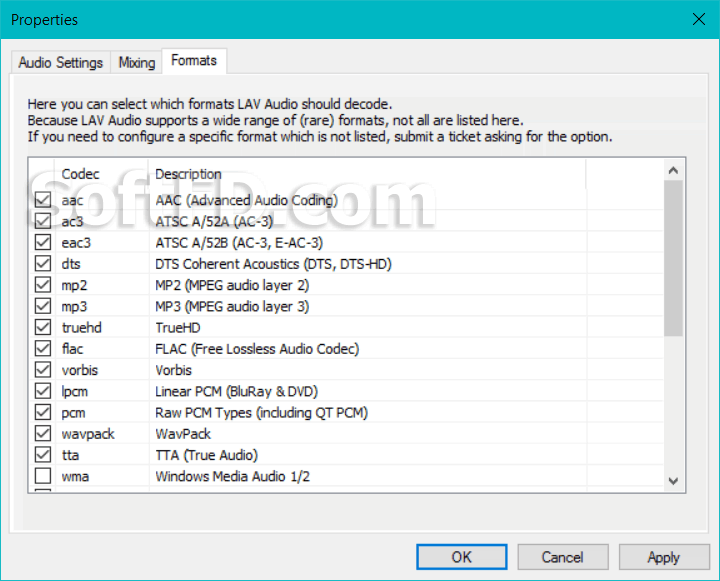Switch to the Audio Settings tab

pos(61,62)
